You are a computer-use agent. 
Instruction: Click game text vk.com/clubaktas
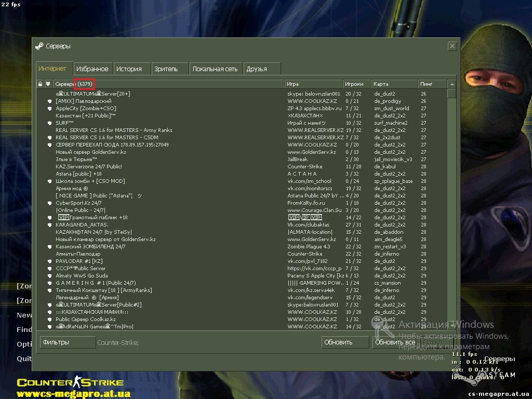pyautogui.click(x=309, y=224)
